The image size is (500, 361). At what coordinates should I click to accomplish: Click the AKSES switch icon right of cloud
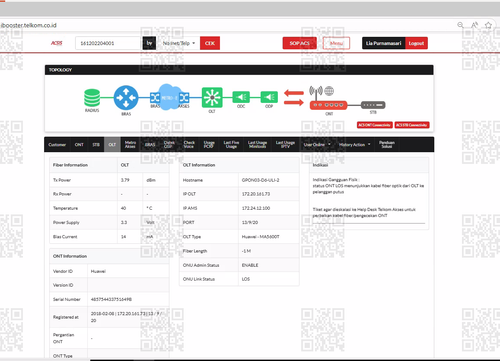coord(184,98)
